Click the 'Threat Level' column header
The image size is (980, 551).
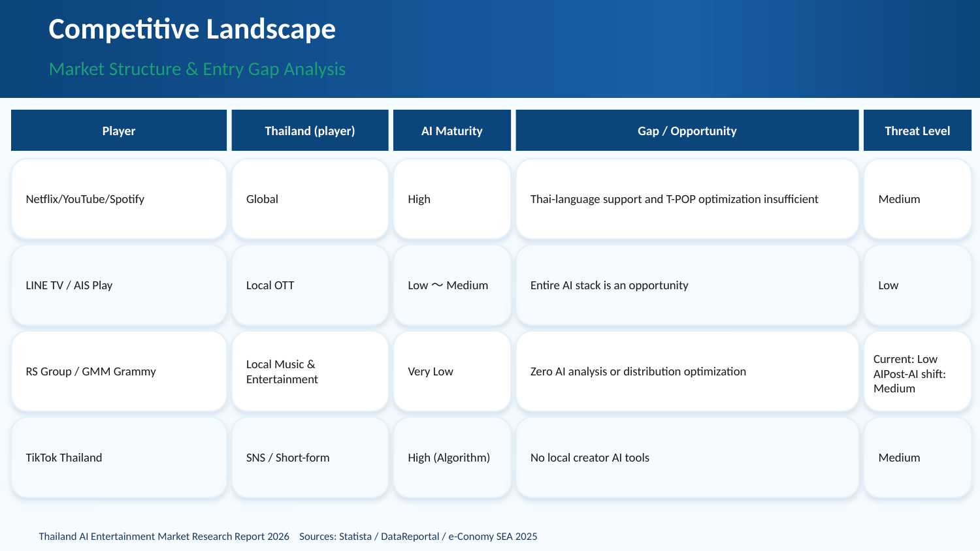(x=917, y=131)
